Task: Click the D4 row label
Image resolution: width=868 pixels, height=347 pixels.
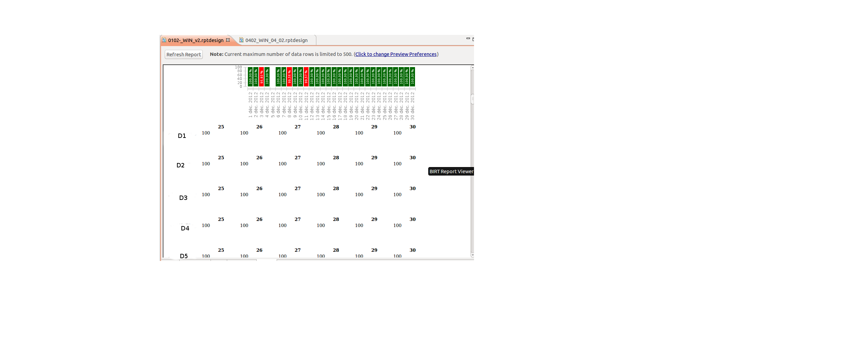Action: [x=185, y=228]
